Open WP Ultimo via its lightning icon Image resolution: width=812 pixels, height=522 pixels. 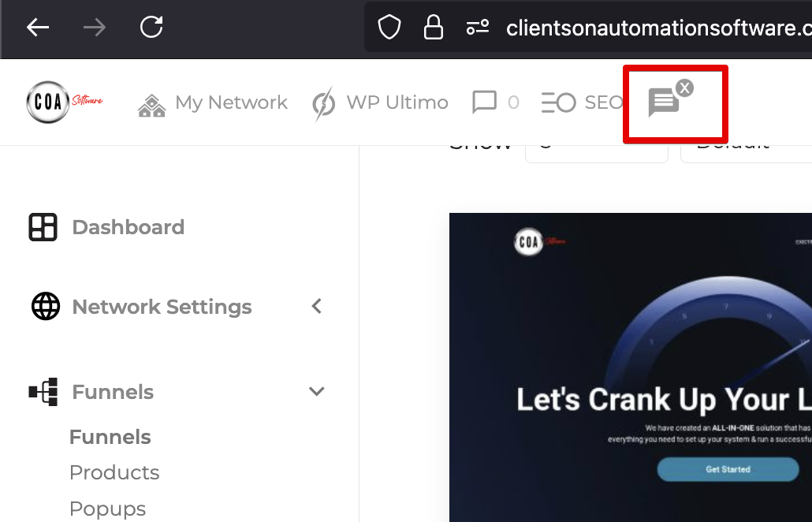coord(323,103)
